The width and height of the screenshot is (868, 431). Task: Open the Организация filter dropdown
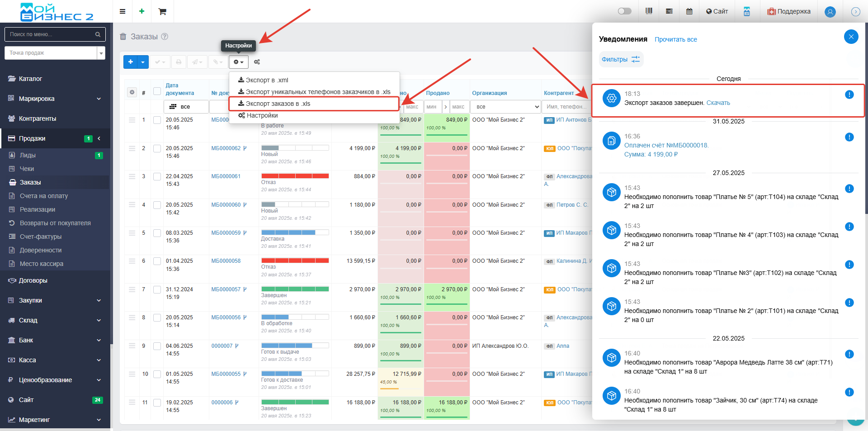point(505,107)
